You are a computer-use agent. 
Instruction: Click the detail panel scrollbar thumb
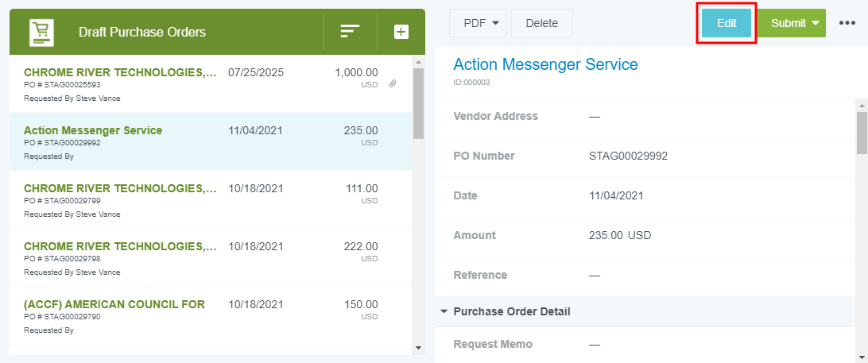tap(861, 132)
